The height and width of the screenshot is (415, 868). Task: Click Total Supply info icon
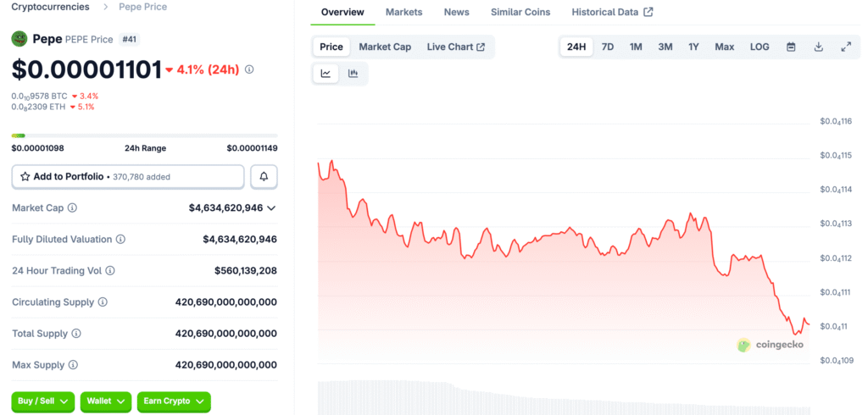76,334
